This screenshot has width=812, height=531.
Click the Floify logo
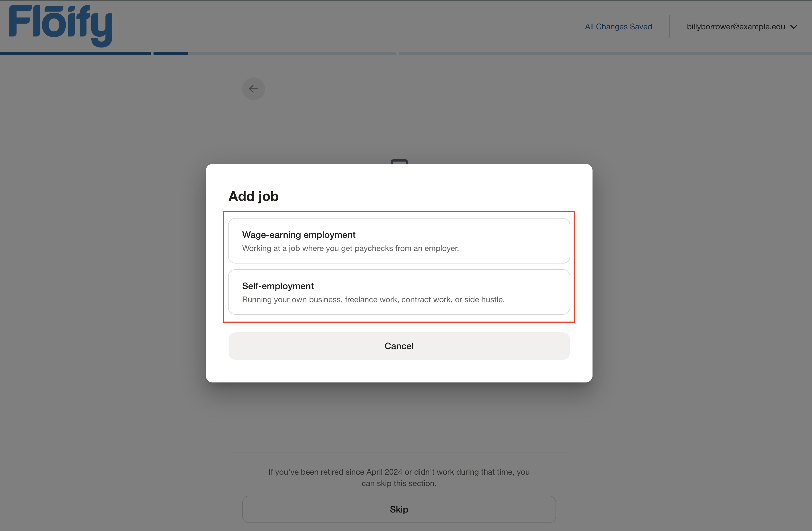click(61, 26)
